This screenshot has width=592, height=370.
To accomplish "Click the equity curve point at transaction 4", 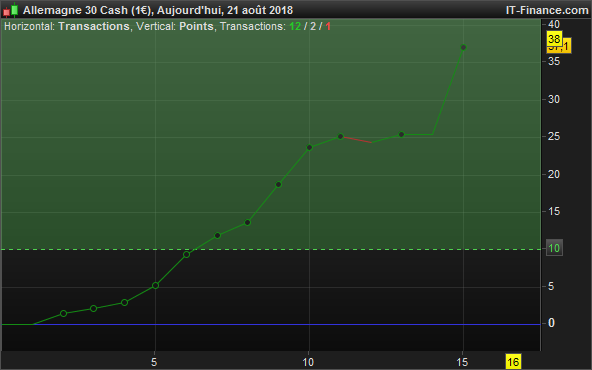I will tap(124, 303).
